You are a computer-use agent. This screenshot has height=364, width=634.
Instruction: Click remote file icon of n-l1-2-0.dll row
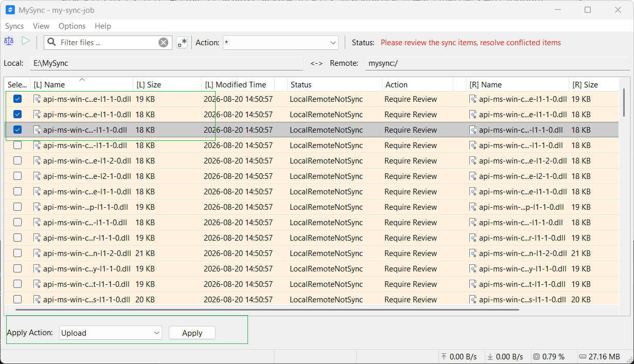[x=473, y=253]
